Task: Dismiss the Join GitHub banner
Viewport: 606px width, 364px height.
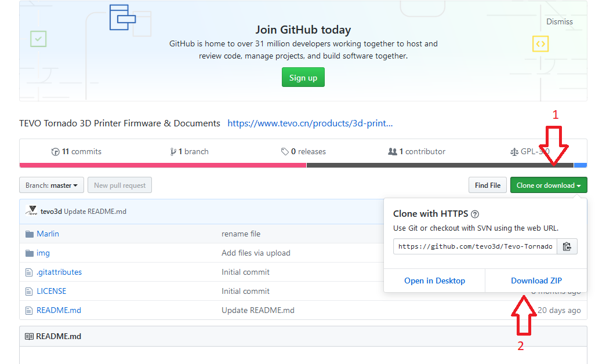Action: 559,22
